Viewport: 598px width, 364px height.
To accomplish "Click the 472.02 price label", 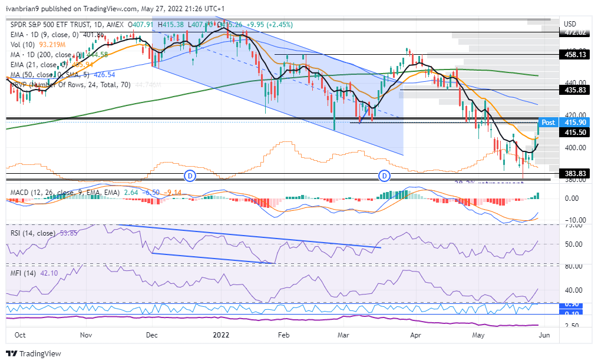I will coord(575,33).
